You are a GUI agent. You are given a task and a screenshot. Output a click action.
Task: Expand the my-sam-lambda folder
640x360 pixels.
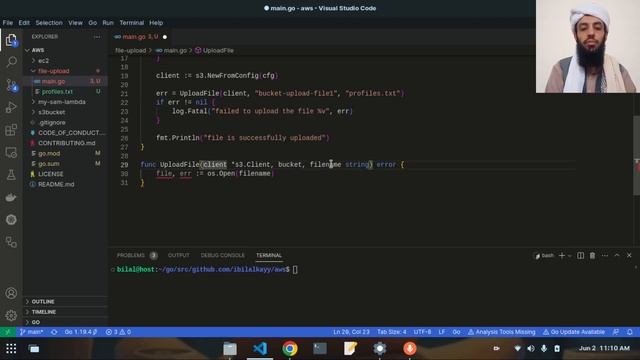(x=62, y=102)
